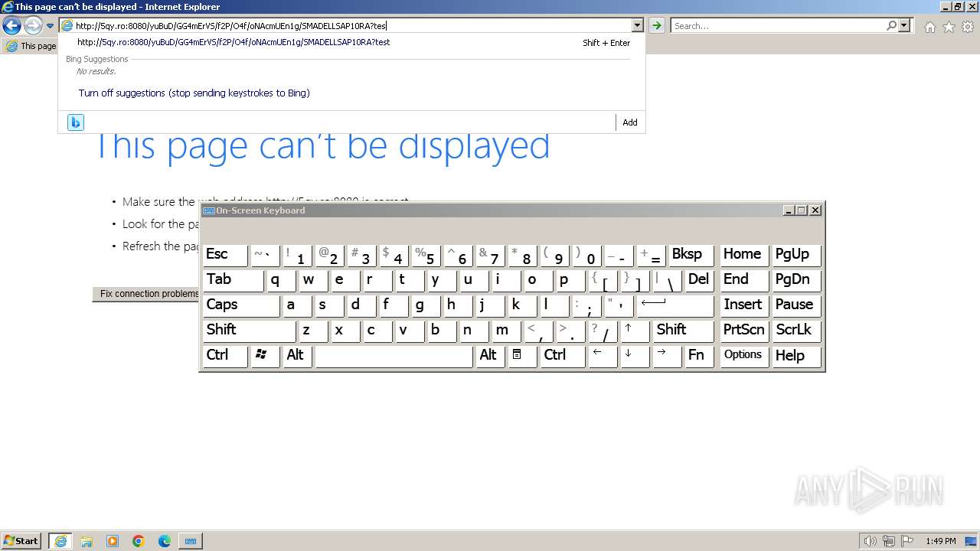
Task: Click the context menu key
Action: click(x=523, y=356)
